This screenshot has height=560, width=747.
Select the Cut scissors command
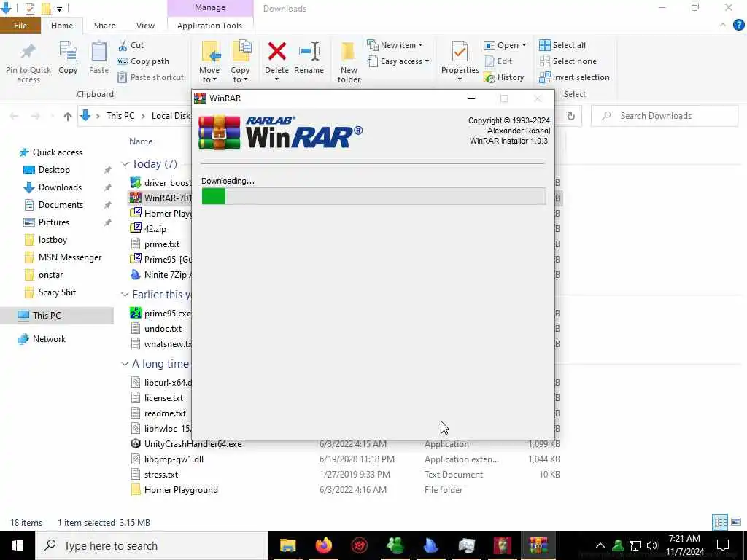click(131, 45)
